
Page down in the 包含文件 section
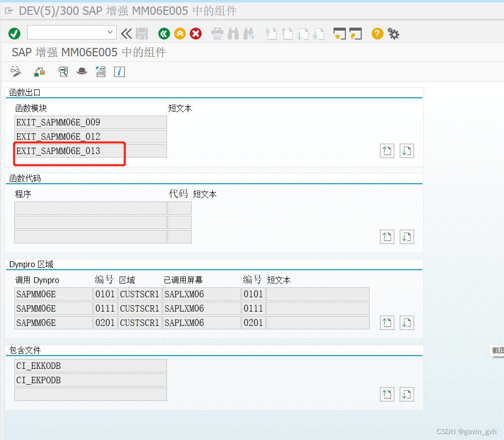coord(407,395)
